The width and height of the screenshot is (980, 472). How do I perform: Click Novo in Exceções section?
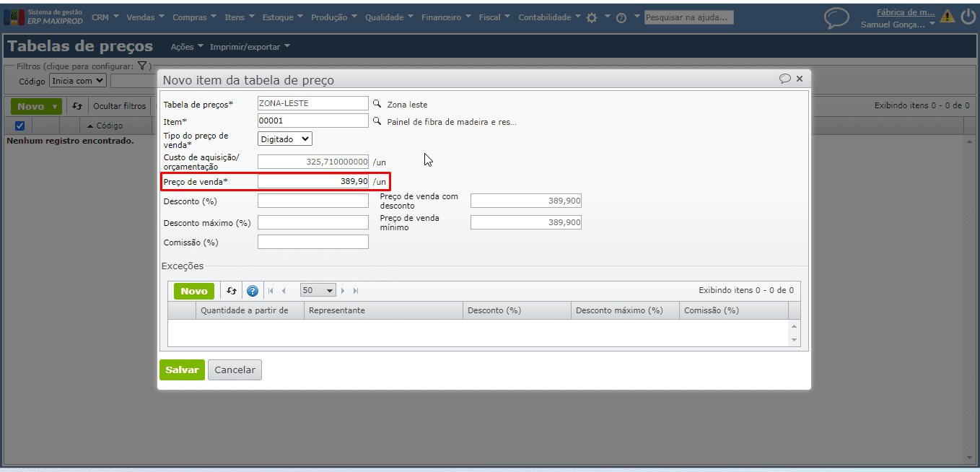(194, 291)
